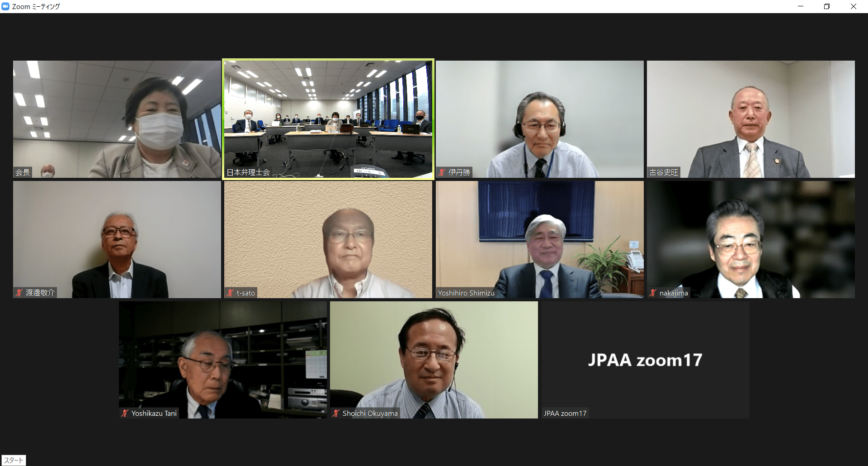
Task: Click muted microphone icon beside 伊丹勝
Action: pyautogui.click(x=442, y=172)
